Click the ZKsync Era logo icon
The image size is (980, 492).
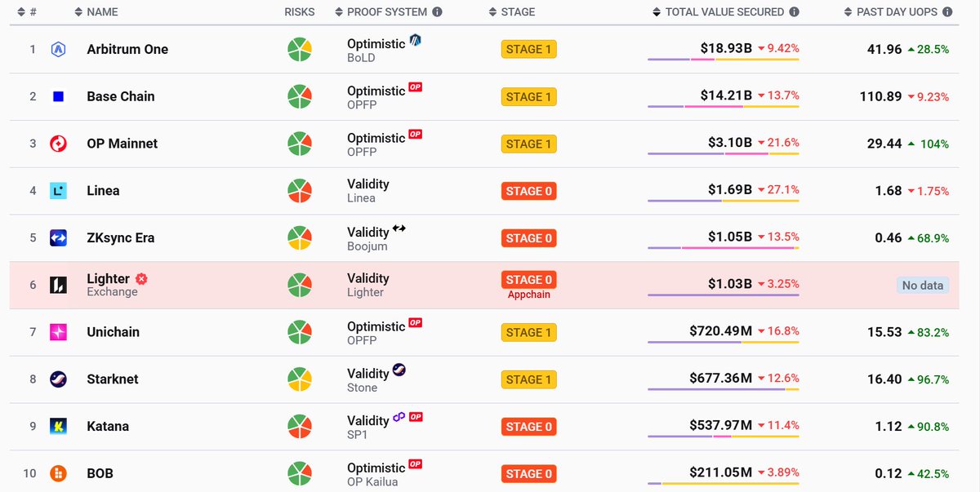pos(58,238)
